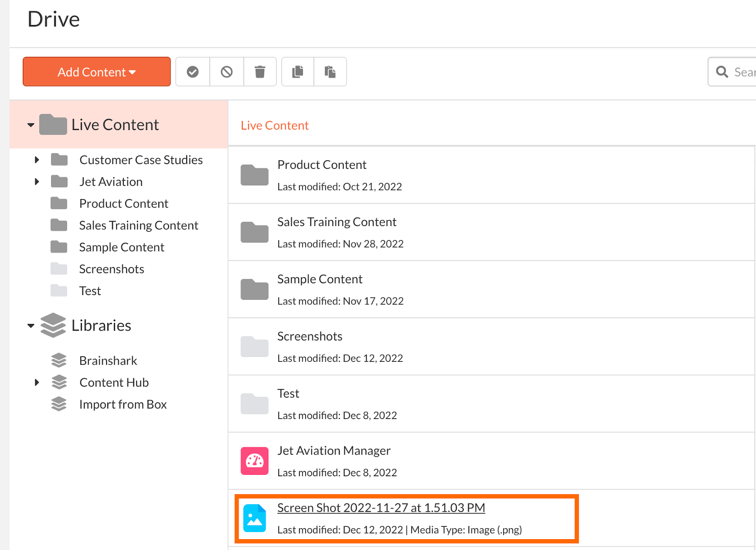Image resolution: width=756 pixels, height=550 pixels.
Task: Select Test folder in sidebar tree
Action: 90,290
